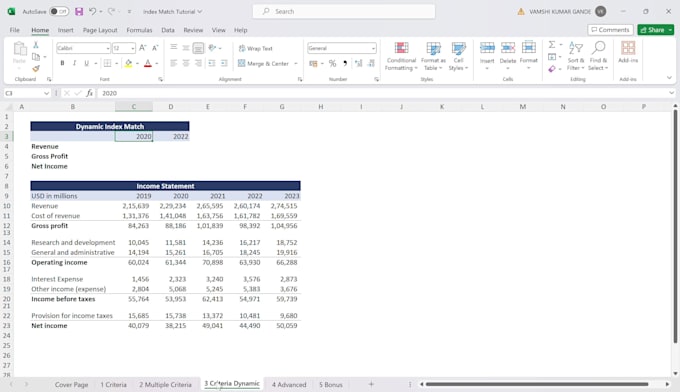Click the Insert Function fx icon
The image size is (680, 392).
click(89, 93)
